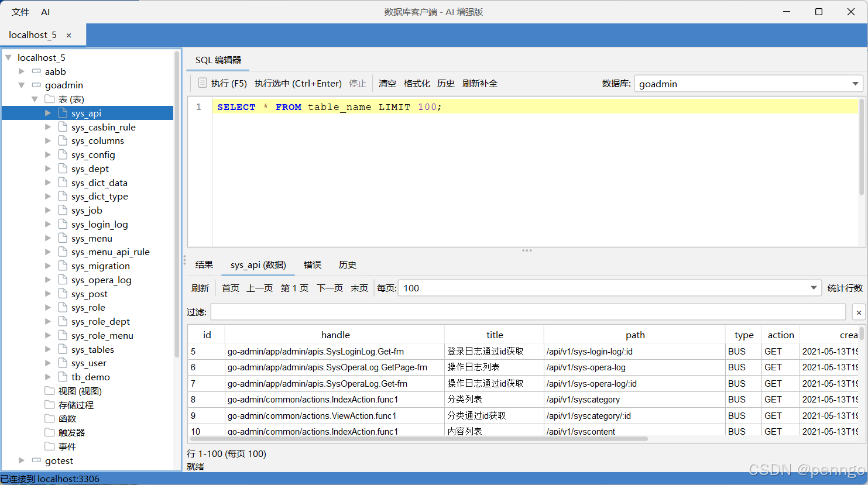The image size is (868, 485).
Task: Click the sys_casbin_rule table file icon
Action: (x=63, y=127)
